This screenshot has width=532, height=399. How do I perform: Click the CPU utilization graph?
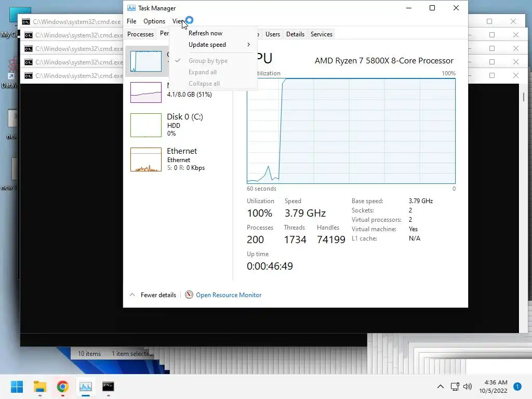(351, 131)
